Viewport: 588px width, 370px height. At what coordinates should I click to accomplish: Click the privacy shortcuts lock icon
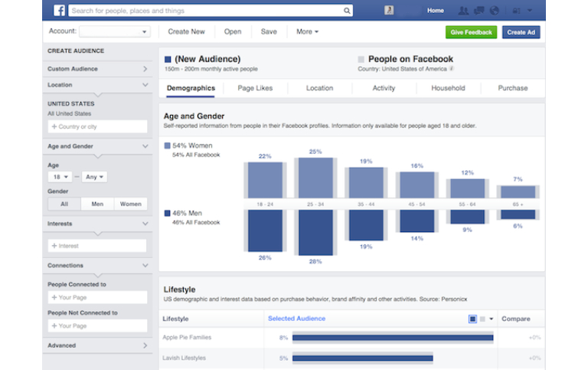pyautogui.click(x=516, y=11)
